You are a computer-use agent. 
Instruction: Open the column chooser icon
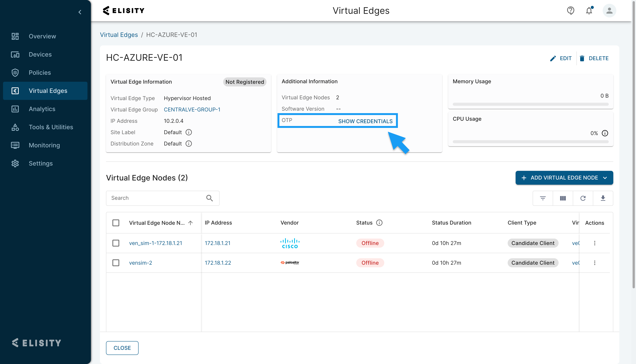tap(563, 198)
